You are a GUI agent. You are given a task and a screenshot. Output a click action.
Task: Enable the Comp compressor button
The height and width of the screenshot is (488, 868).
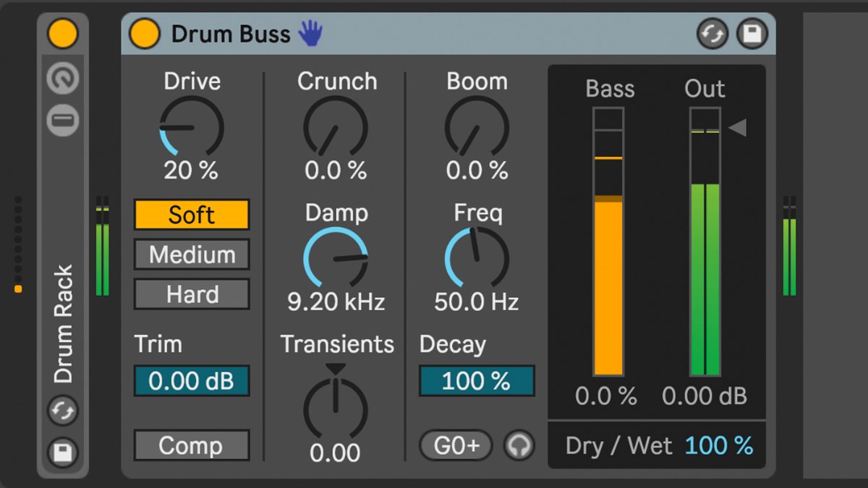click(192, 445)
